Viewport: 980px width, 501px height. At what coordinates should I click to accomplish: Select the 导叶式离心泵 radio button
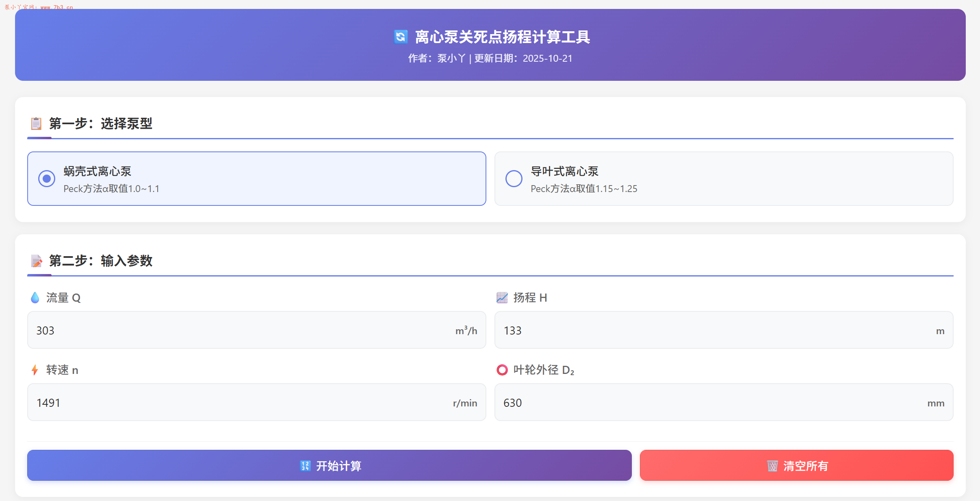513,179
